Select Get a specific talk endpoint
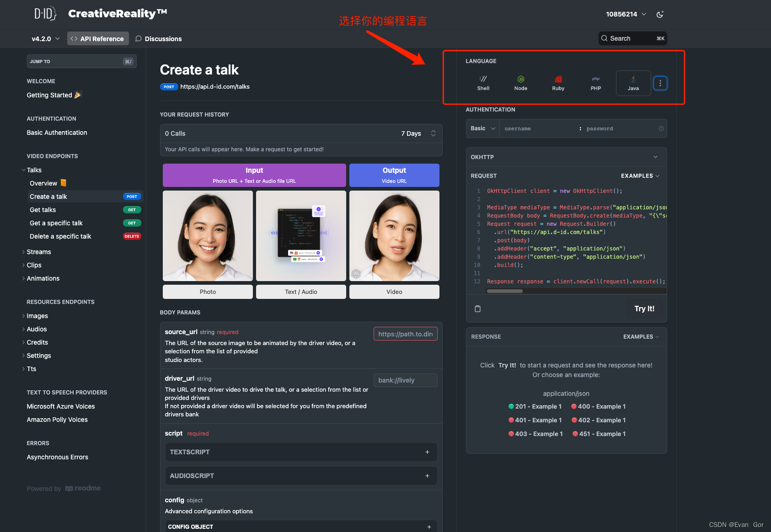Viewport: 771px width, 532px height. pyautogui.click(x=86, y=223)
